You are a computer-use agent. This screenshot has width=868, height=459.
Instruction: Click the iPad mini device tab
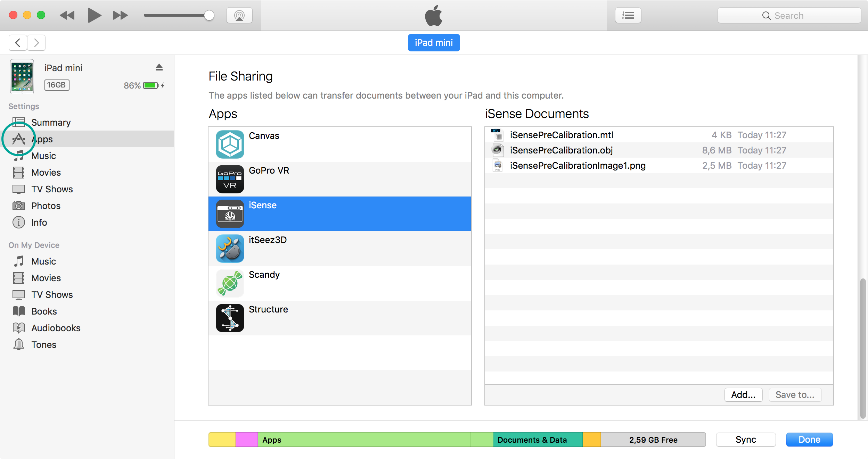pos(433,42)
